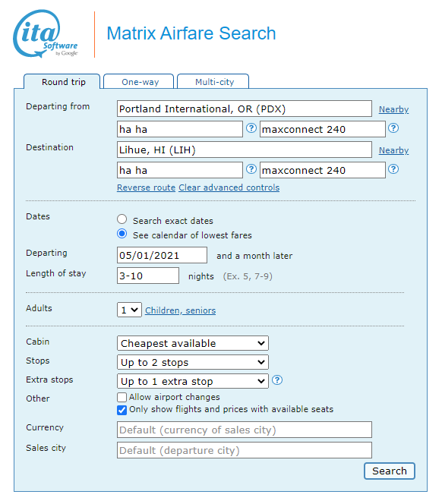The height and width of the screenshot is (504, 442).
Task: Click the ITA Software logo
Action: tap(46, 34)
